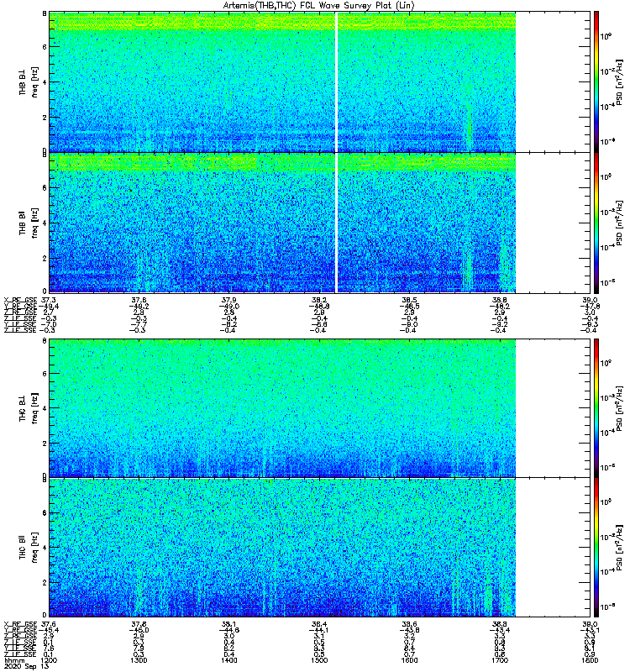Click the "1700" time tick label
Viewport: 630px width, 672px height.
click(x=500, y=660)
